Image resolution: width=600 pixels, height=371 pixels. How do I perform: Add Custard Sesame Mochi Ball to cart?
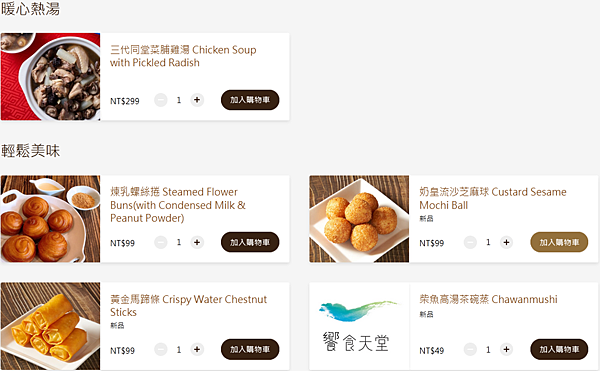(559, 242)
